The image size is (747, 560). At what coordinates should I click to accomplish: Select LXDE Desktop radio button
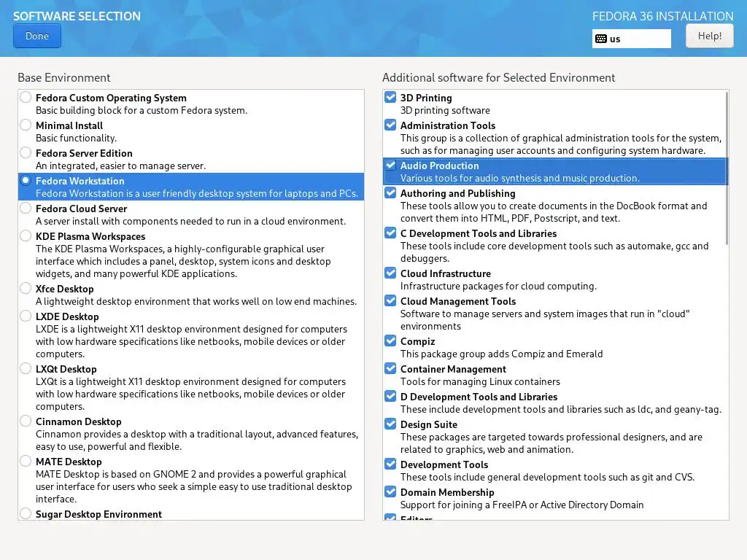click(x=26, y=316)
